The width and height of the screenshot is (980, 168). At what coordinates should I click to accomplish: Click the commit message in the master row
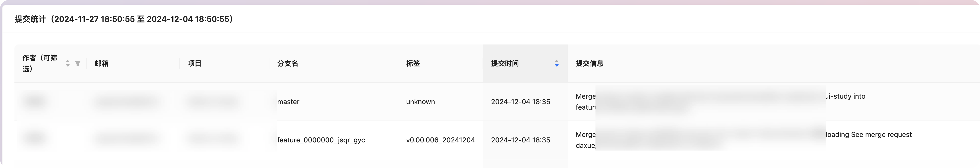click(845, 96)
